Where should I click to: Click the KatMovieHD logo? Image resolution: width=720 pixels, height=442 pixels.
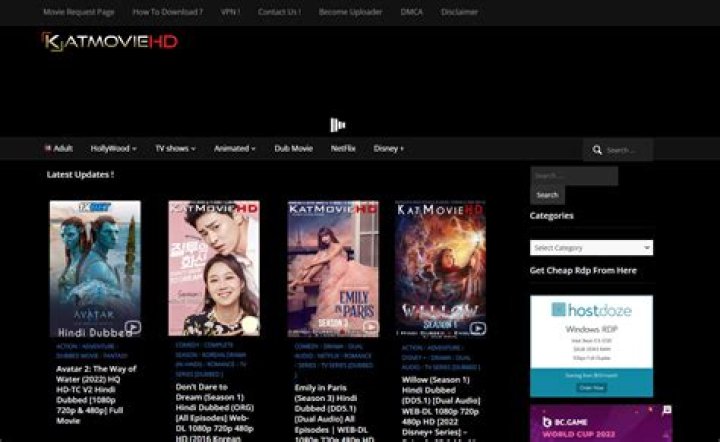pos(109,42)
